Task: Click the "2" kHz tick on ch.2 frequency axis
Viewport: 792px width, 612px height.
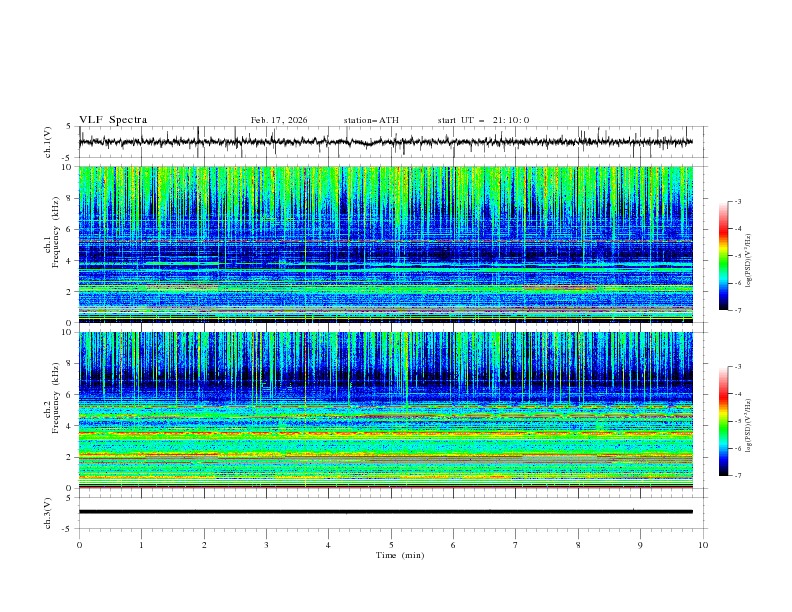Action: [x=71, y=457]
